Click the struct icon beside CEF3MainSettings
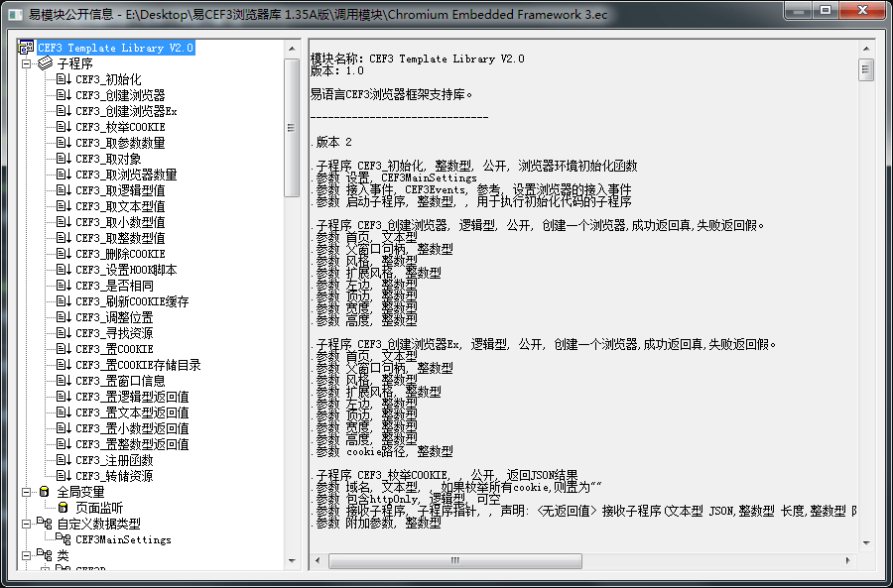 click(x=64, y=539)
